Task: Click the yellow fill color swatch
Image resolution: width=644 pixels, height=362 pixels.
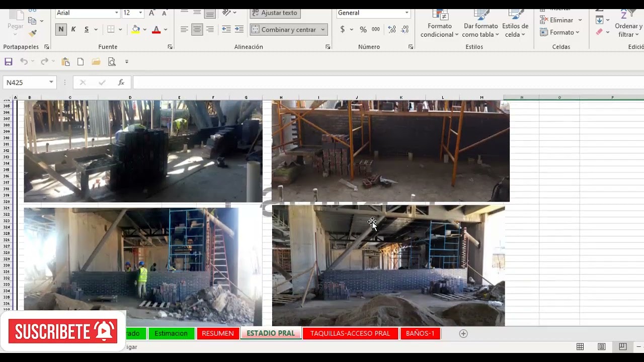Action: click(x=135, y=30)
